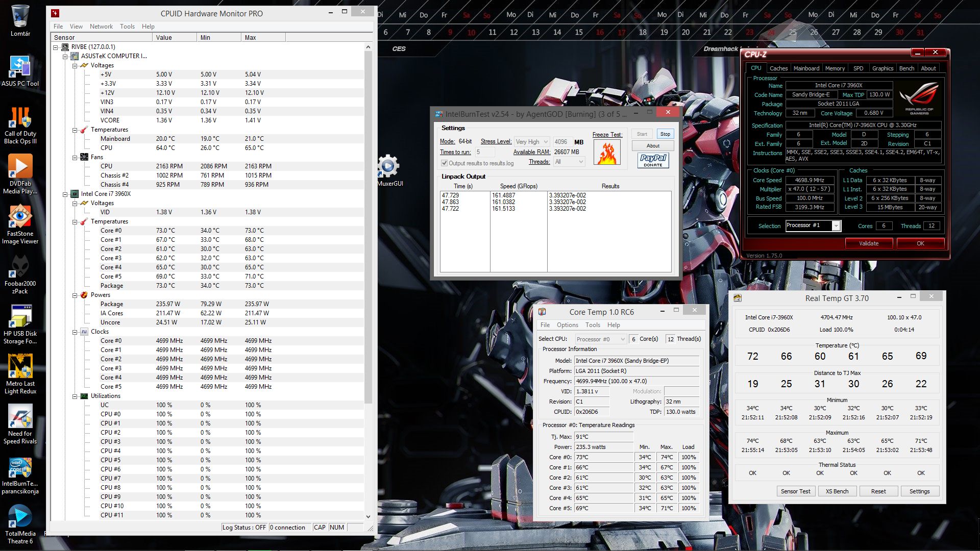Click the PayPal Donate button in IntelBurnTest
This screenshot has height=551, width=980.
(653, 160)
